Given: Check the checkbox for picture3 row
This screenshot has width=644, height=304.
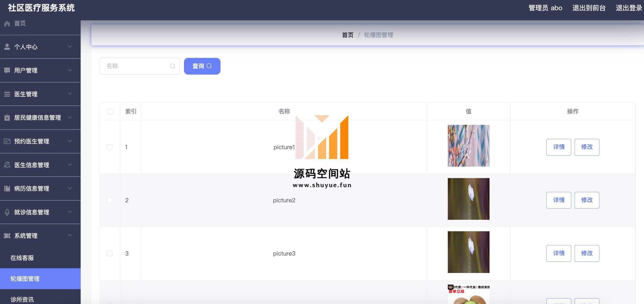Looking at the screenshot, I should coord(110,253).
